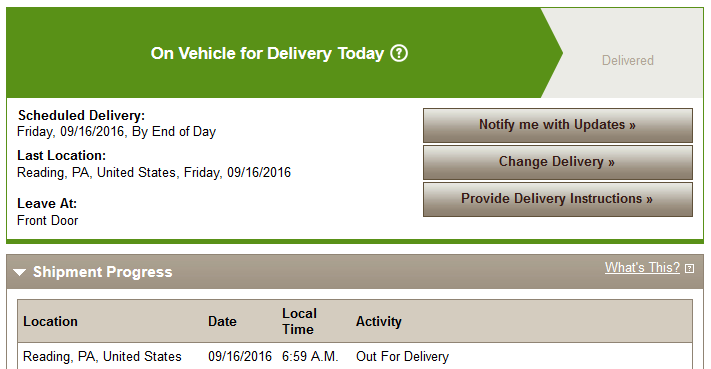
Task: Click the Shipment Progress header title
Action: (x=102, y=272)
